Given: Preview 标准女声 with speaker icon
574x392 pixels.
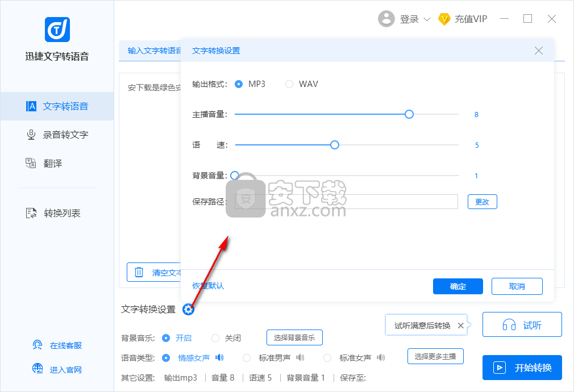Looking at the screenshot, I should (381, 357).
